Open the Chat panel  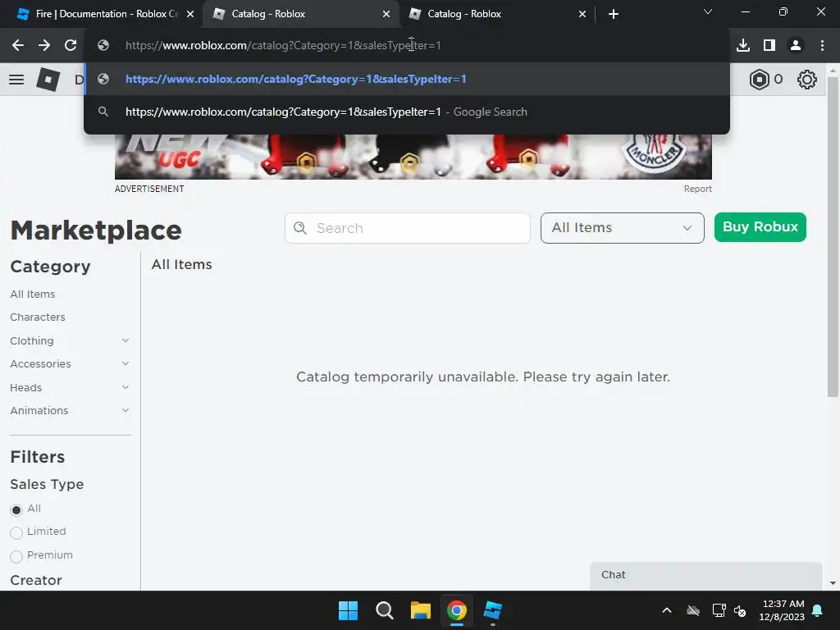click(706, 575)
